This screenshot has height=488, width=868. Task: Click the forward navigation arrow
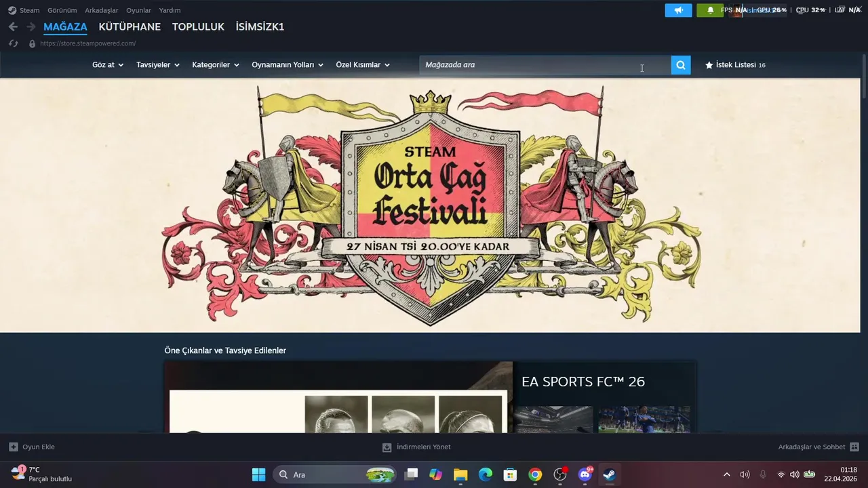(x=31, y=27)
